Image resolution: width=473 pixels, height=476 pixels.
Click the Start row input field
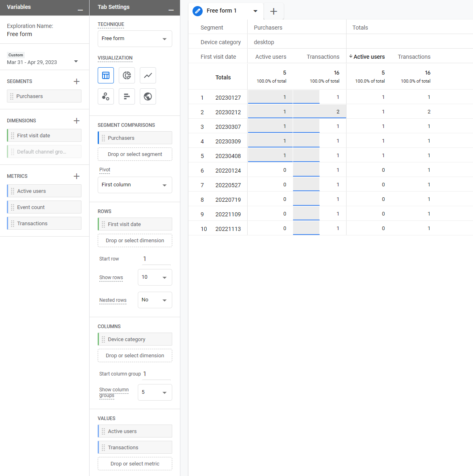pos(156,259)
